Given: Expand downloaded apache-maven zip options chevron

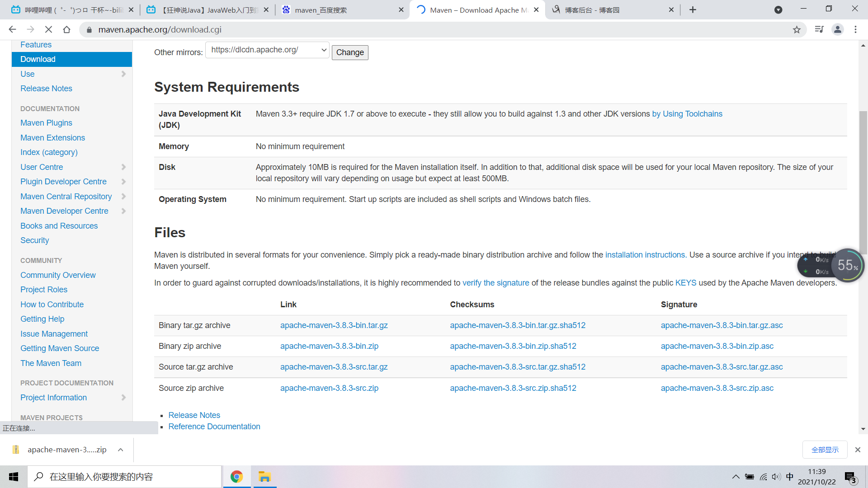Looking at the screenshot, I should click(120, 450).
